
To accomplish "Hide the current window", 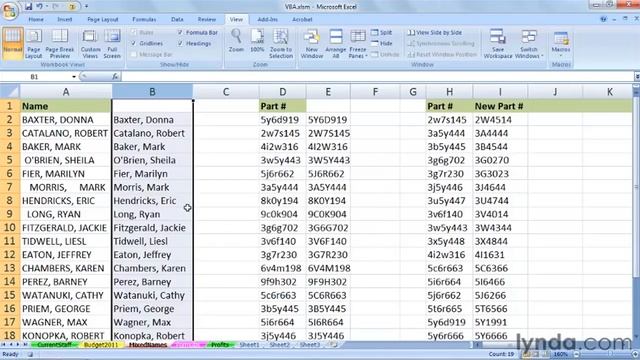I will 382,43.
